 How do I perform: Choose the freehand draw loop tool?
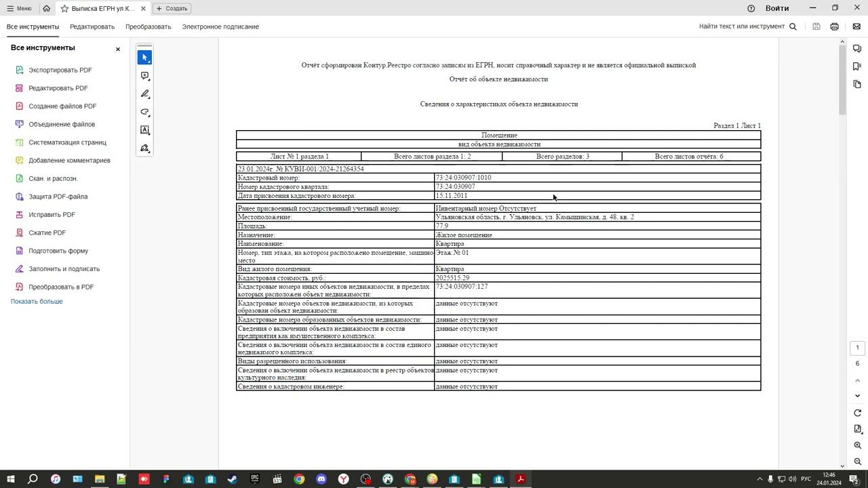[144, 112]
